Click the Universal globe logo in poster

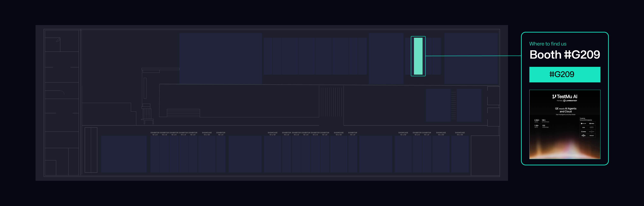point(583,136)
